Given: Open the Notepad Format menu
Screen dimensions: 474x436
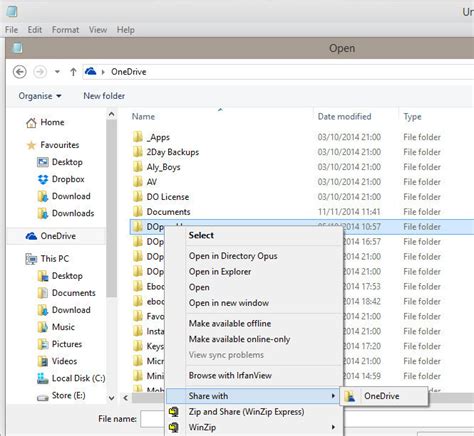Looking at the screenshot, I should 65,30.
